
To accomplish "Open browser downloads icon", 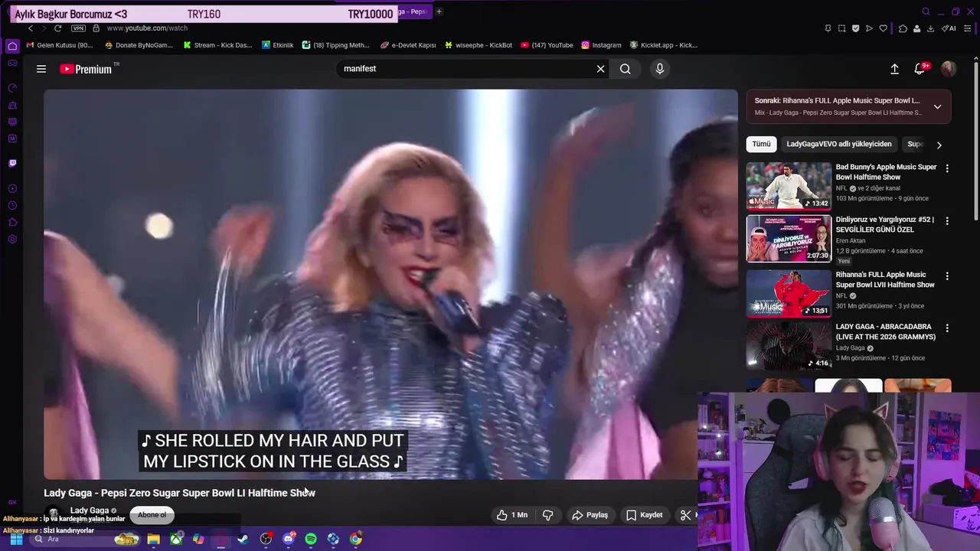I will pyautogui.click(x=930, y=28).
